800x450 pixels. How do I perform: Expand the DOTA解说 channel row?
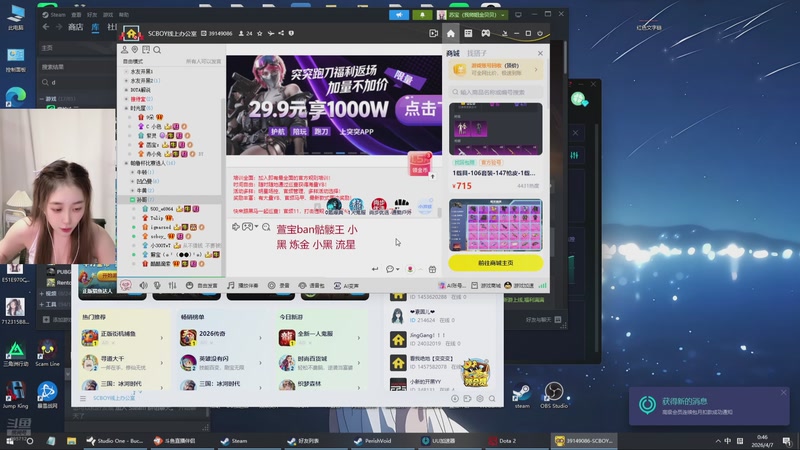click(x=140, y=90)
